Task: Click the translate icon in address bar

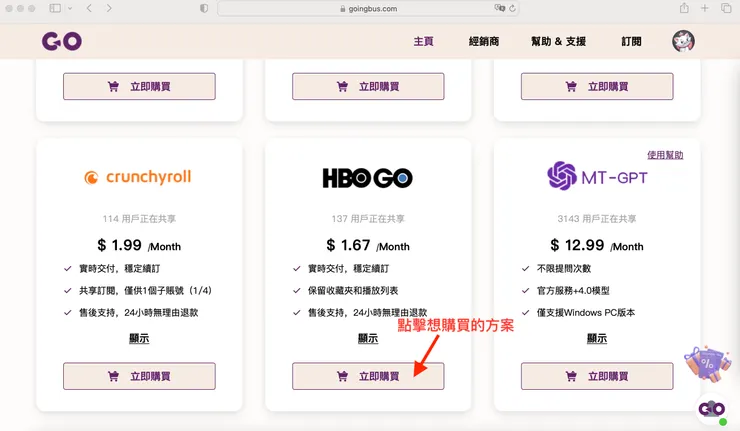Action: point(499,8)
